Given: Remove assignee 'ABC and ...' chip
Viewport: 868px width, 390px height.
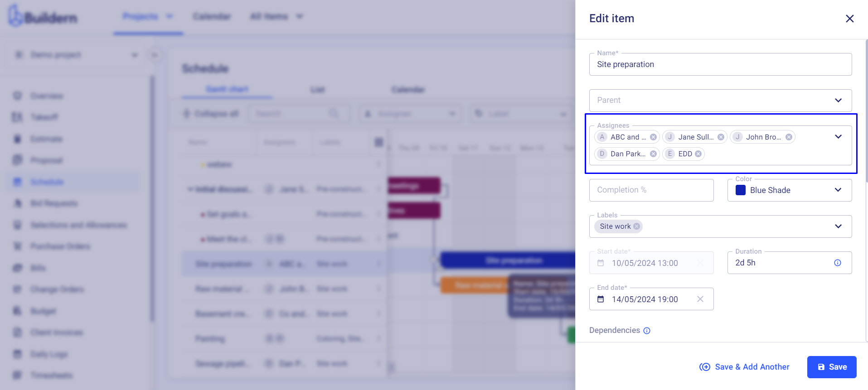Looking at the screenshot, I should tap(653, 137).
